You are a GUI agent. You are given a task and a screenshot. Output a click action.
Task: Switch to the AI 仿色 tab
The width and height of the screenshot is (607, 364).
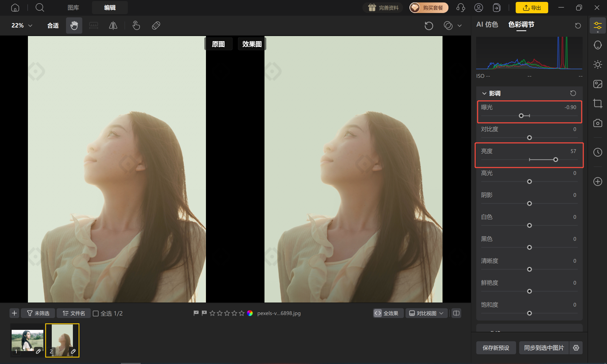coord(487,24)
